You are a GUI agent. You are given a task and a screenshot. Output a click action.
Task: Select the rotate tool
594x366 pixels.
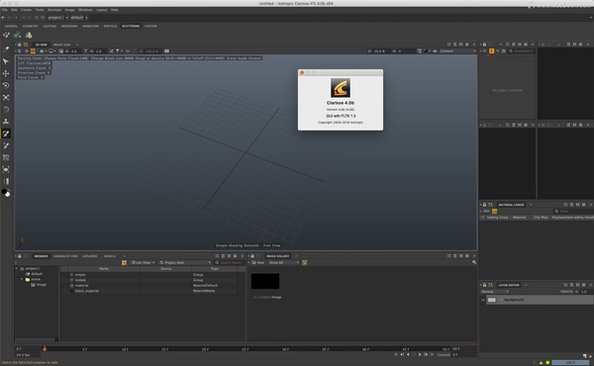[6, 85]
